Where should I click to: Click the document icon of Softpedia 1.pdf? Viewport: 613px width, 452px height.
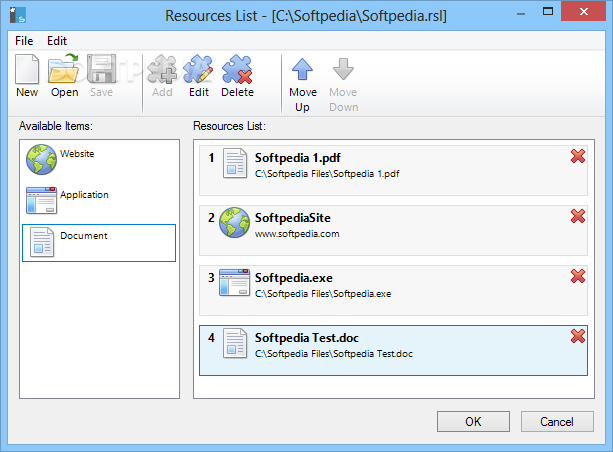[235, 163]
